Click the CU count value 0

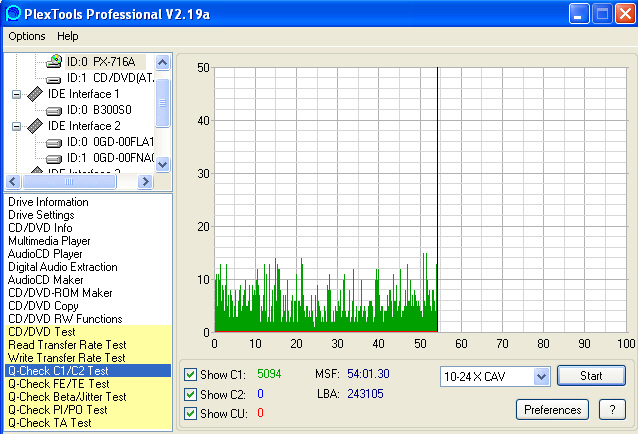tap(260, 413)
